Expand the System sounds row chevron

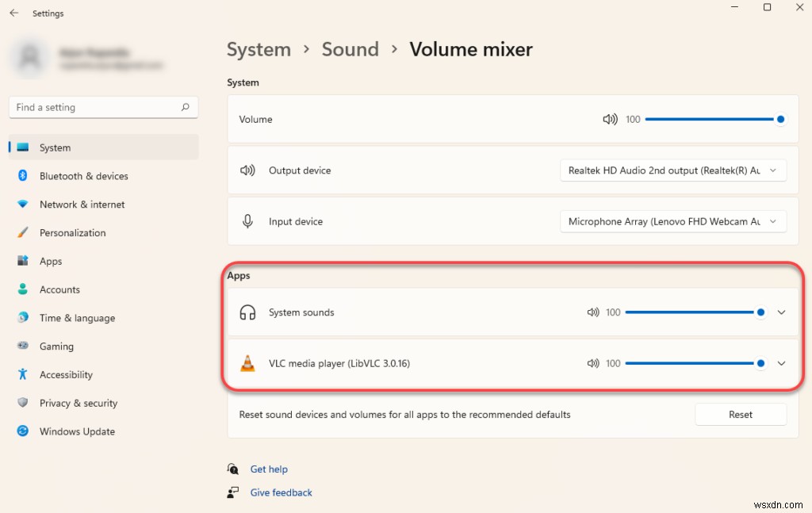782,312
